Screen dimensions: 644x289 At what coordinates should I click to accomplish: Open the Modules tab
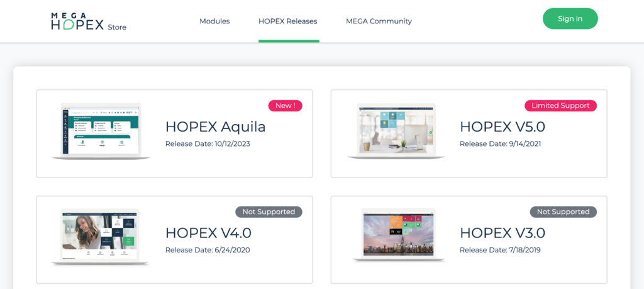click(214, 21)
